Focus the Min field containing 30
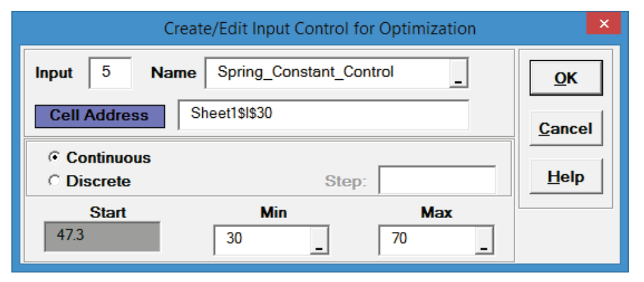The image size is (644, 282). (262, 241)
